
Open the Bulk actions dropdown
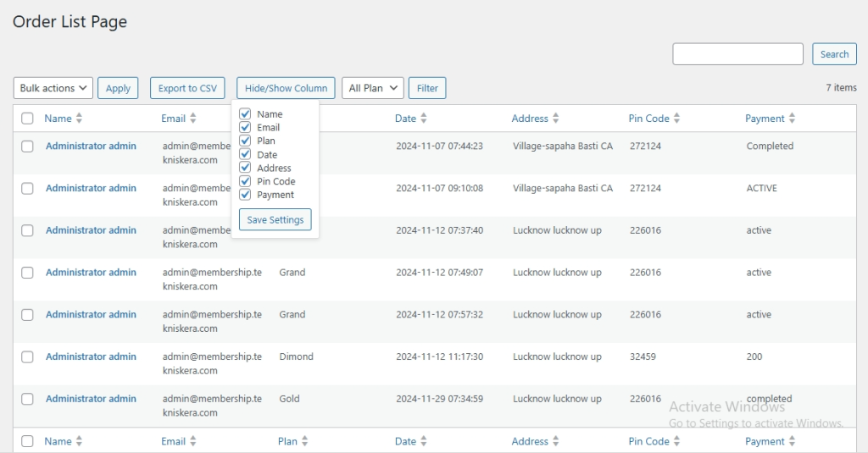[53, 88]
